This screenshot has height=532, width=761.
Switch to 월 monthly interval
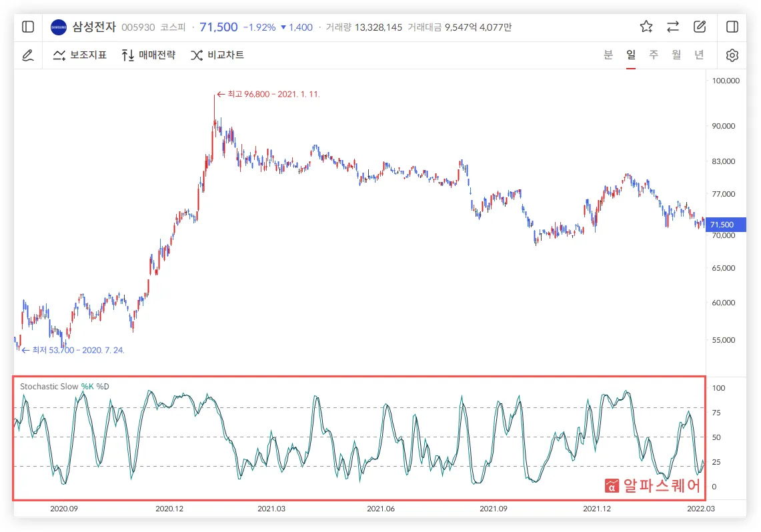tap(676, 55)
